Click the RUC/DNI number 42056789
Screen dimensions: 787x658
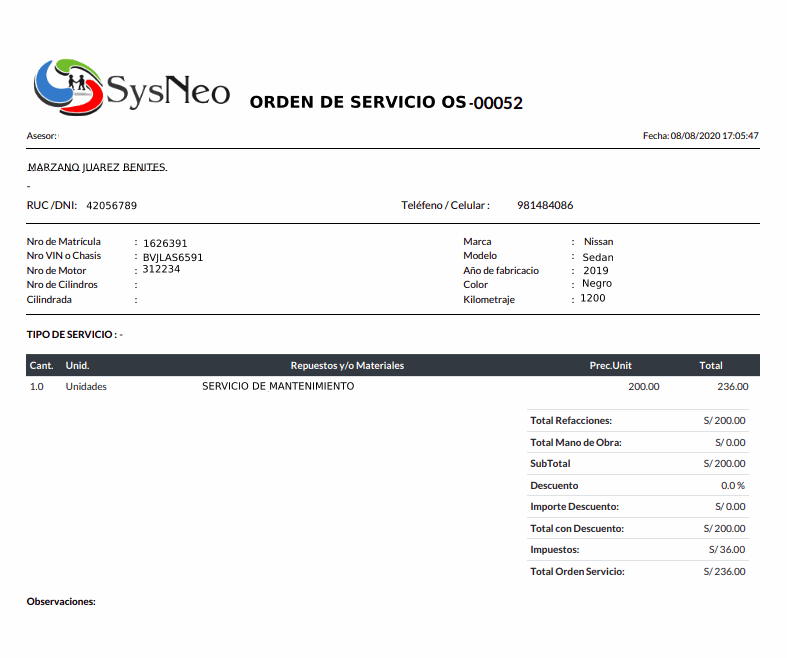[x=111, y=205]
